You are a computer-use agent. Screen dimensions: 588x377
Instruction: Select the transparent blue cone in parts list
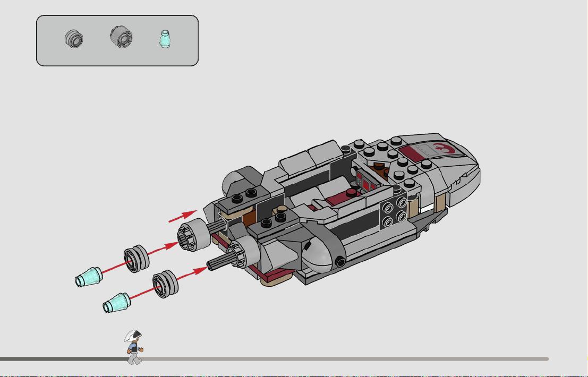(165, 39)
